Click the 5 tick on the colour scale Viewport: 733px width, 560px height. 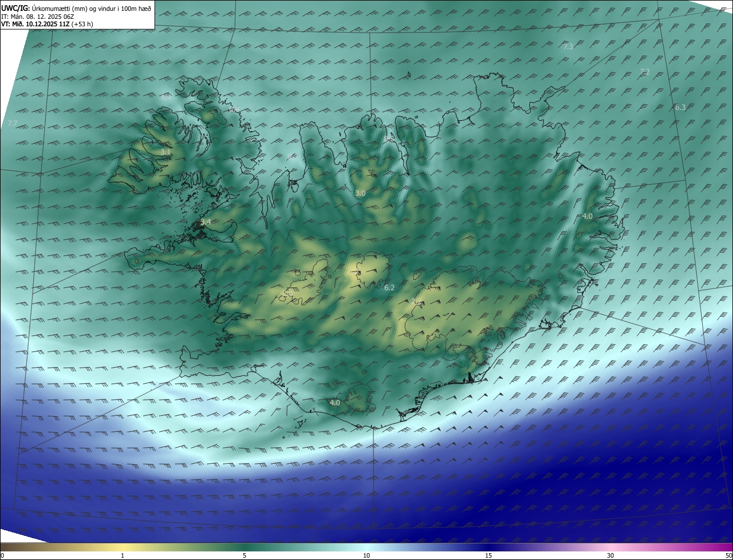pyautogui.click(x=245, y=555)
